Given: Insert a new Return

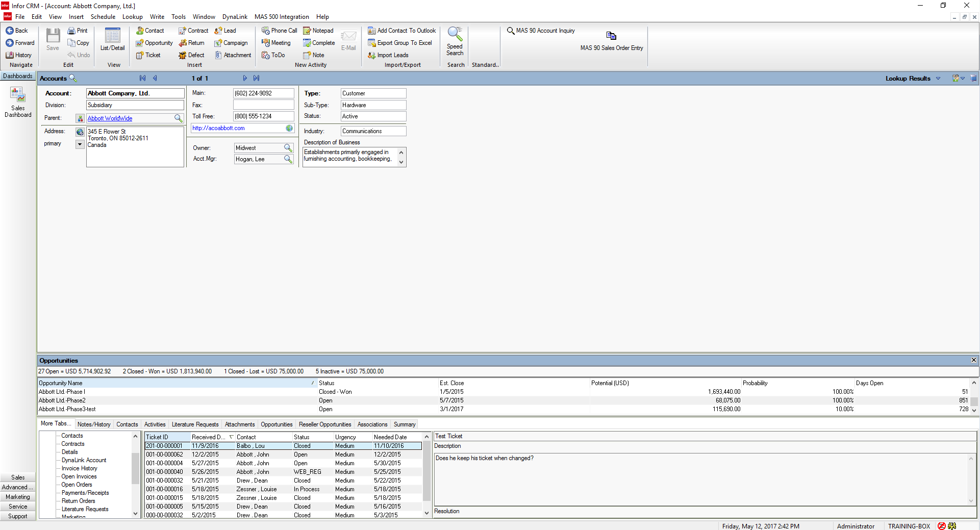Looking at the screenshot, I should click(191, 43).
